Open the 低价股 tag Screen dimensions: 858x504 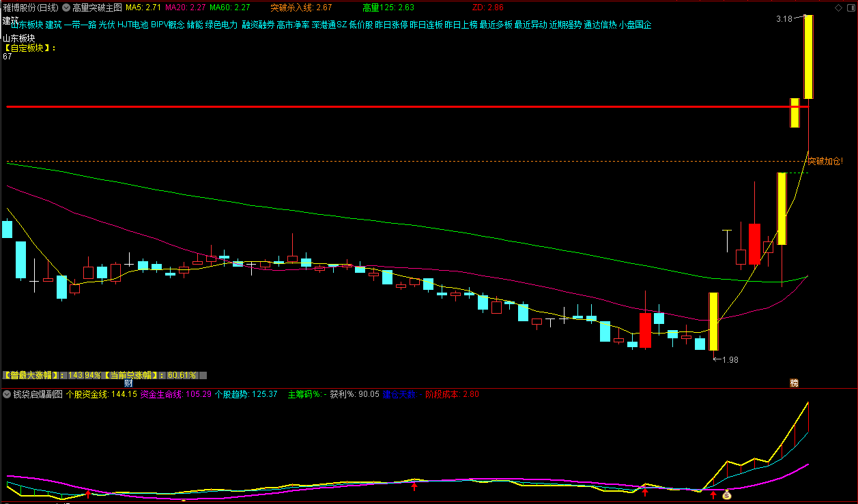point(361,25)
